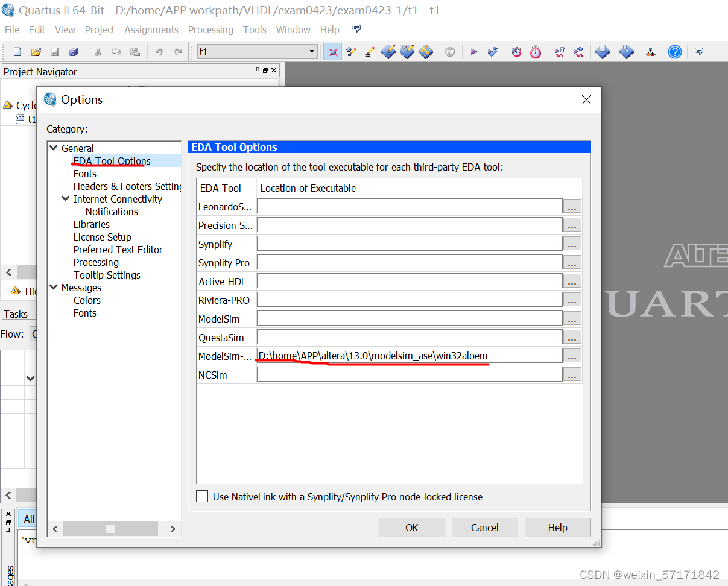Click the Open folder toolbar icon
The image size is (728, 586).
coord(36,52)
